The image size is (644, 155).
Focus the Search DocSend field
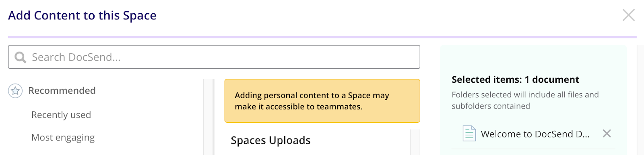[214, 57]
